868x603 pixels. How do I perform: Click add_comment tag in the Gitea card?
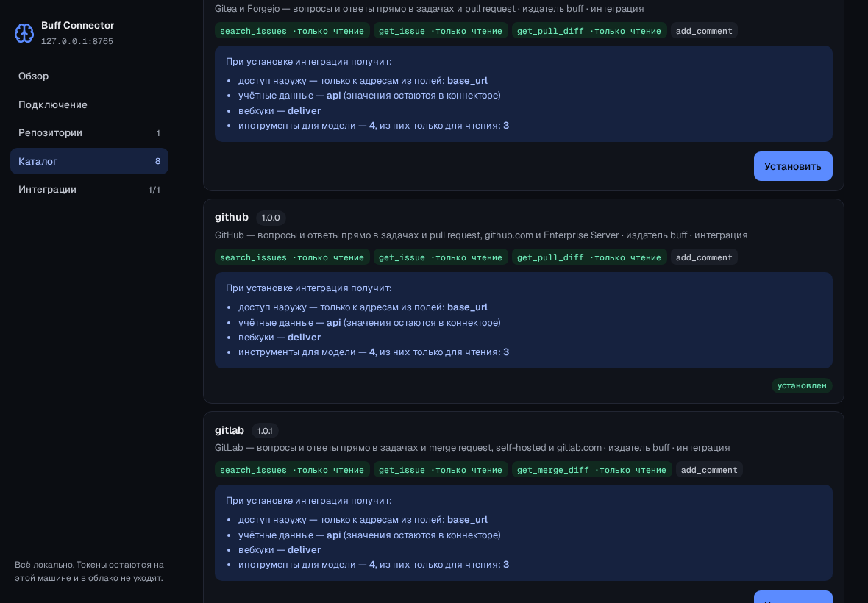pos(703,31)
